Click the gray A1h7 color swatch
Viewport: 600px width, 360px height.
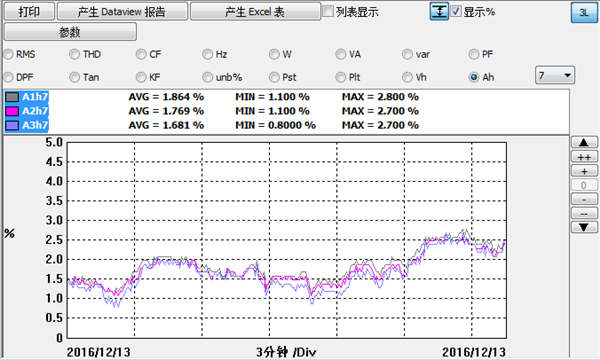coord(12,97)
